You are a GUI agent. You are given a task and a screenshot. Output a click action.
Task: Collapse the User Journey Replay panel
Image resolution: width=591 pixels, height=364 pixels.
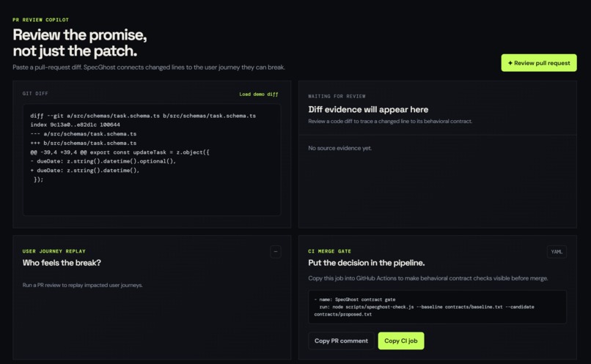[x=276, y=251]
